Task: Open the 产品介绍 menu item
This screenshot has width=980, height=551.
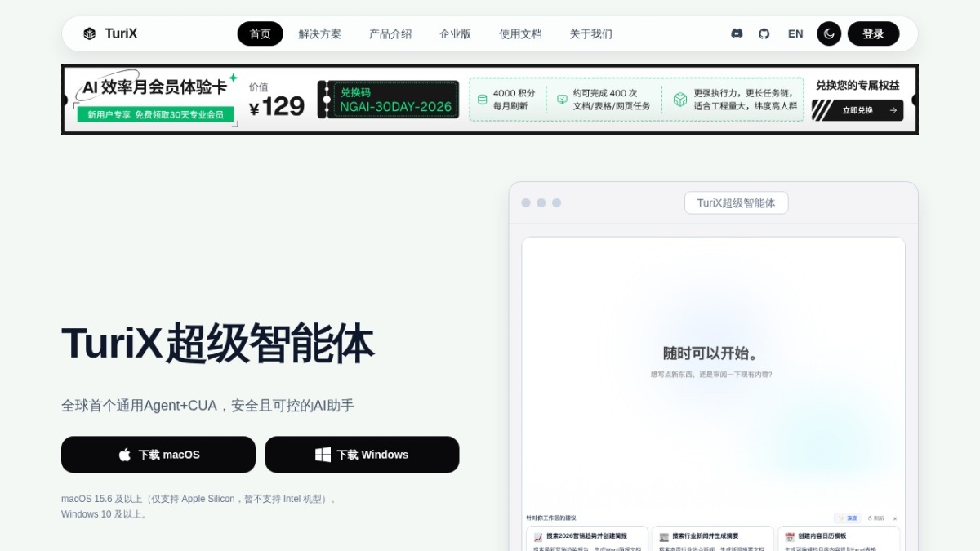Action: pos(390,33)
